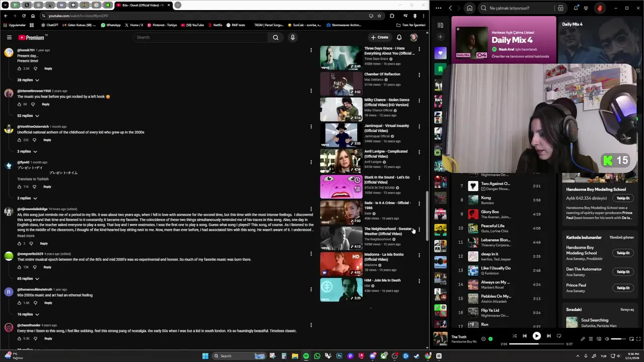This screenshot has height=362, width=644.
Task: Click Tümünü göster link in Spotify credits
Action: tap(621, 237)
